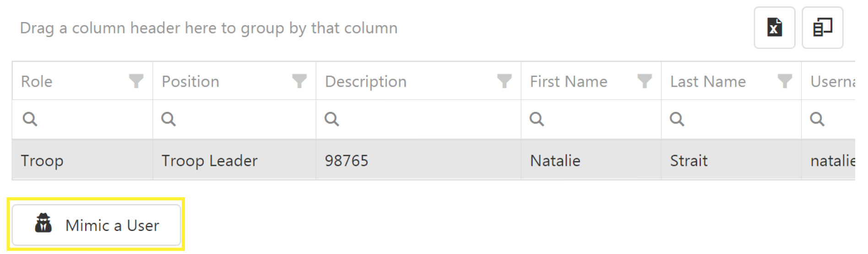Focus the Description column search field
The image size is (868, 254).
[418, 119]
